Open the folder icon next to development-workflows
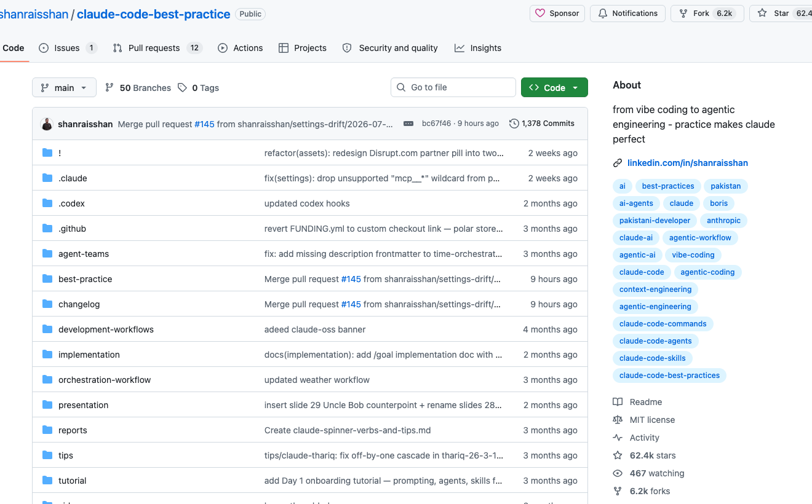812x504 pixels. click(x=47, y=329)
